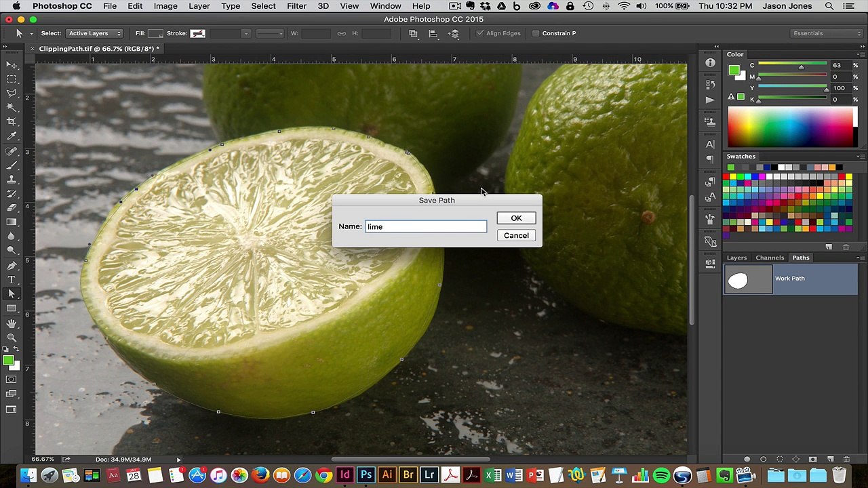This screenshot has height=488, width=868.
Task: Open the Filter menu
Action: 296,6
